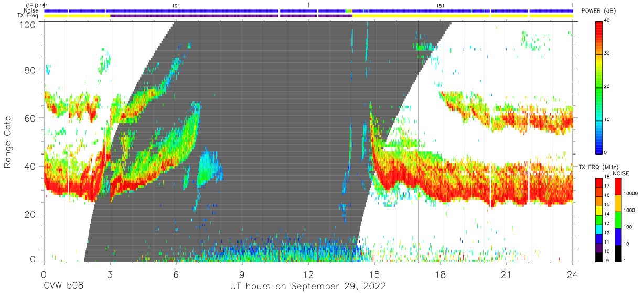
Task: Click the NOISE legend title
Action: tap(621, 173)
